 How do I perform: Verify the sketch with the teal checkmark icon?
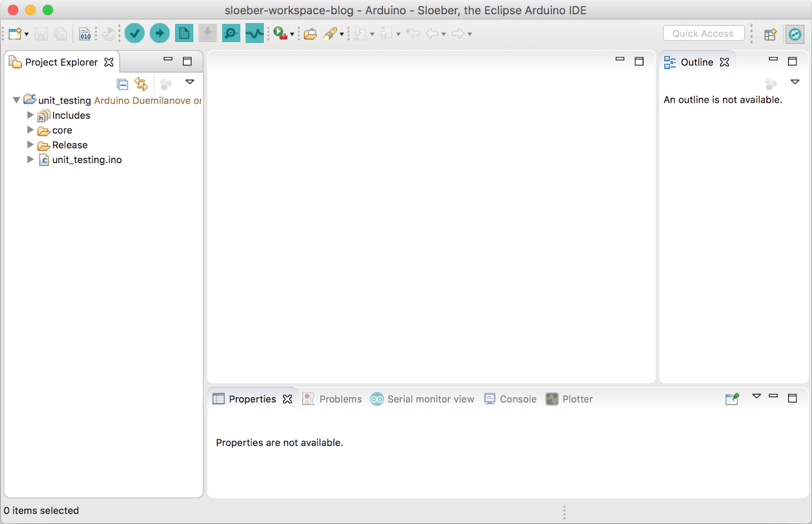coord(134,33)
